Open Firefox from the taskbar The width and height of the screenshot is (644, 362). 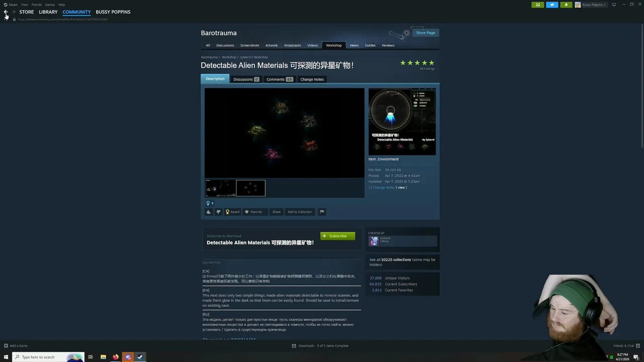pos(116,357)
